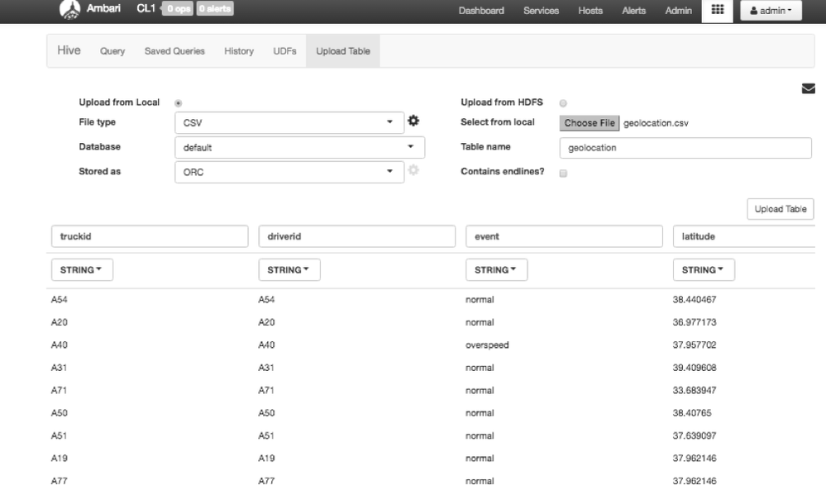Open the views grid icon menu

coord(717,10)
